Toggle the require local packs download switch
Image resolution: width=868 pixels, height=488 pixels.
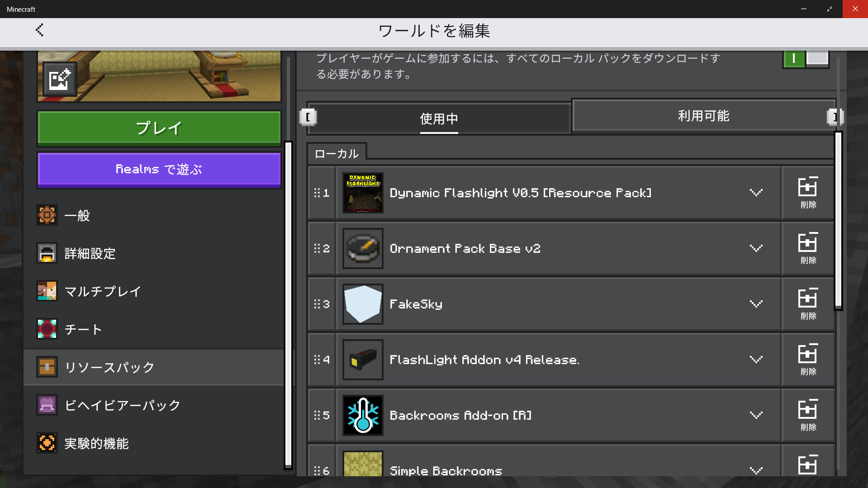click(x=806, y=59)
